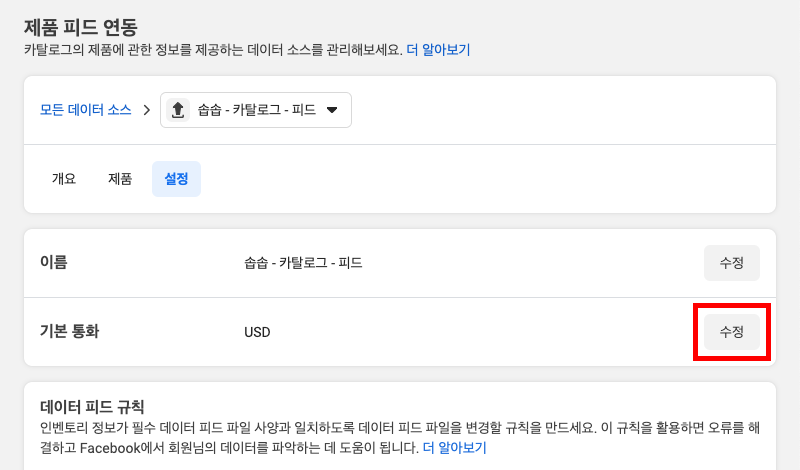
Task: Edit the 기본 통화 setting with 수정
Action: pyautogui.click(x=732, y=332)
